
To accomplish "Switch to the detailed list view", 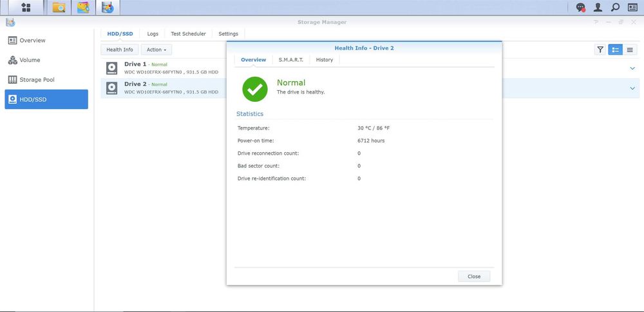I will click(x=615, y=50).
